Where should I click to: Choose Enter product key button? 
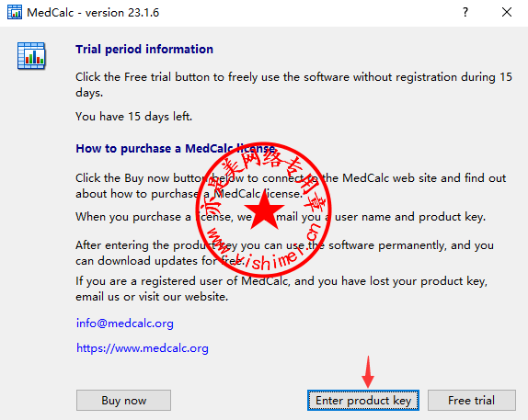[363, 401]
